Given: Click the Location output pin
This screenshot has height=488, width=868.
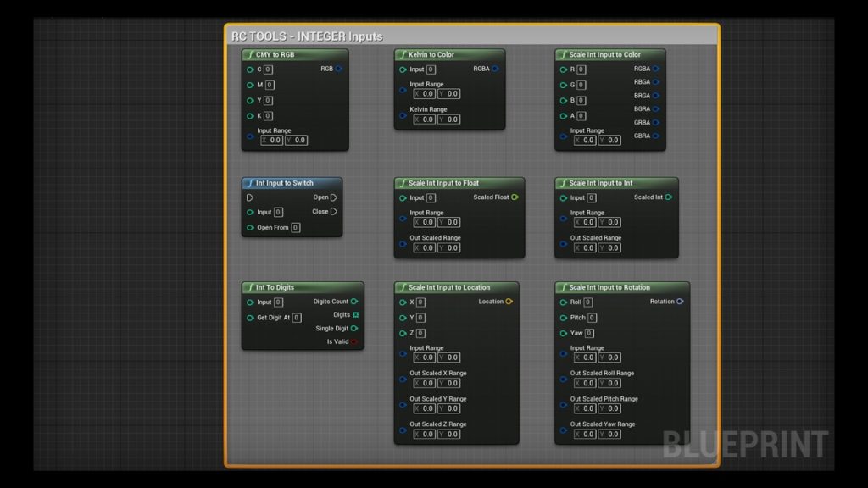Looking at the screenshot, I should (509, 302).
